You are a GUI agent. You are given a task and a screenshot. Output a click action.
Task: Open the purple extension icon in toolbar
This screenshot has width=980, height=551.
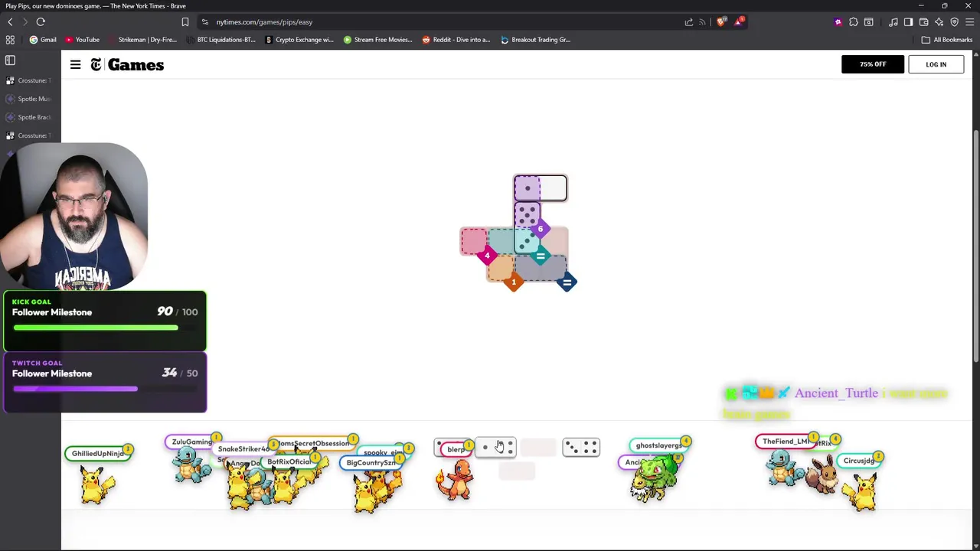(838, 22)
